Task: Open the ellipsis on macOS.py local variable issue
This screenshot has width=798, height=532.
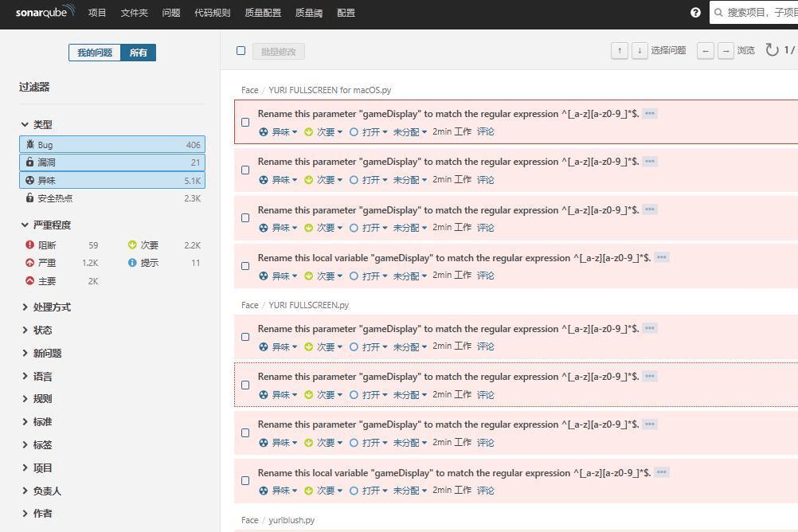Action: tap(662, 257)
